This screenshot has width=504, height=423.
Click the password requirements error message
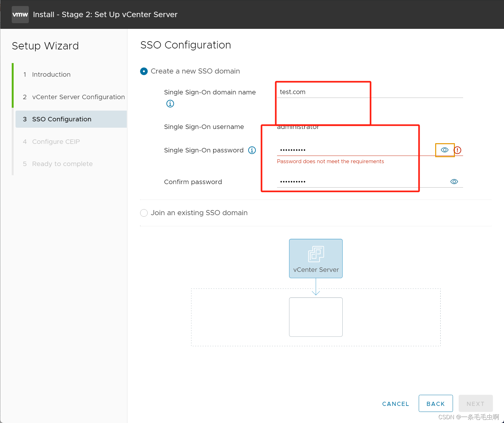[x=330, y=161]
